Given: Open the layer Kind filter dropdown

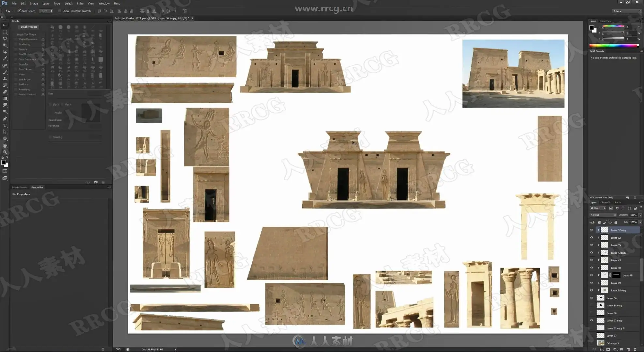Looking at the screenshot, I should (598, 208).
